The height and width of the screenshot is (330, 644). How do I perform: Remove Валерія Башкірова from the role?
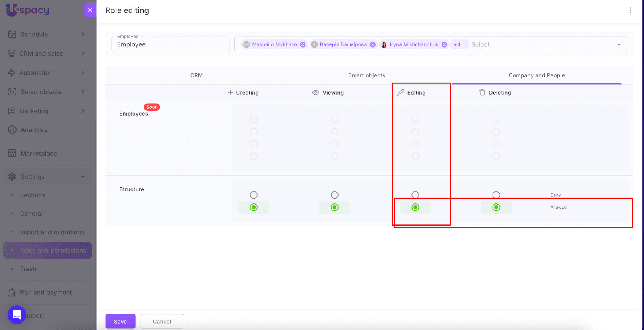(373, 45)
